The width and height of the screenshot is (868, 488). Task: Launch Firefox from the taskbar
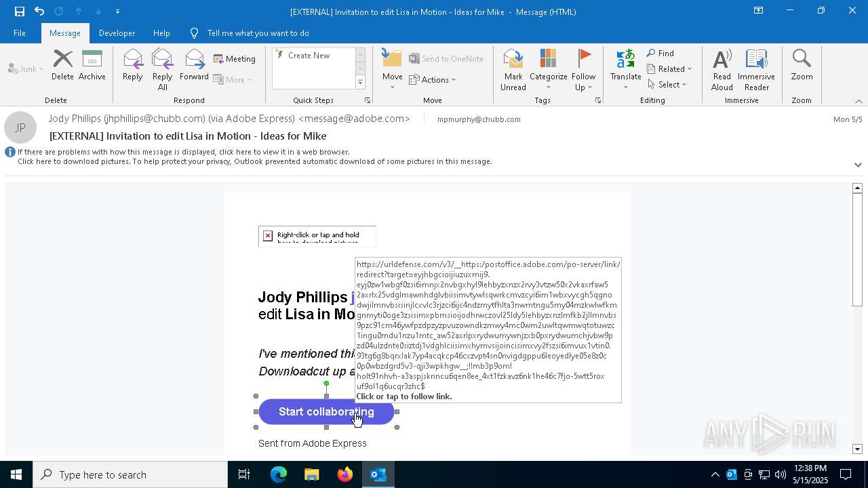pyautogui.click(x=345, y=474)
